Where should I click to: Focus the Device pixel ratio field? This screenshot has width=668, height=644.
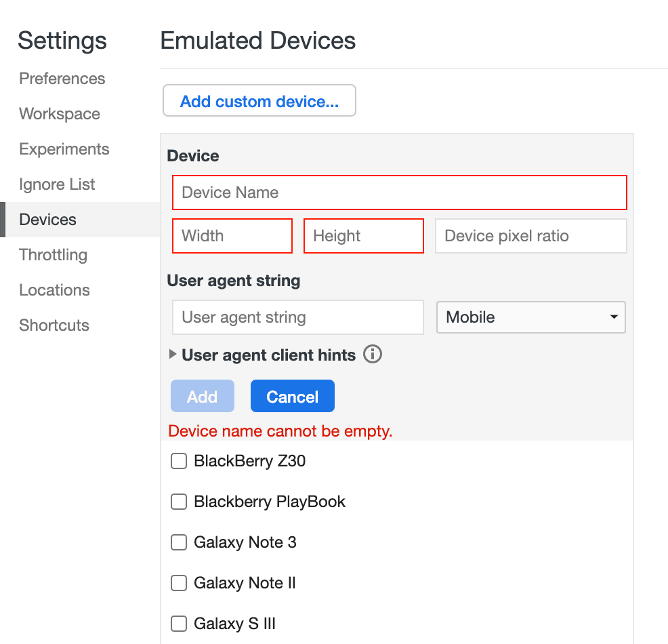click(530, 236)
